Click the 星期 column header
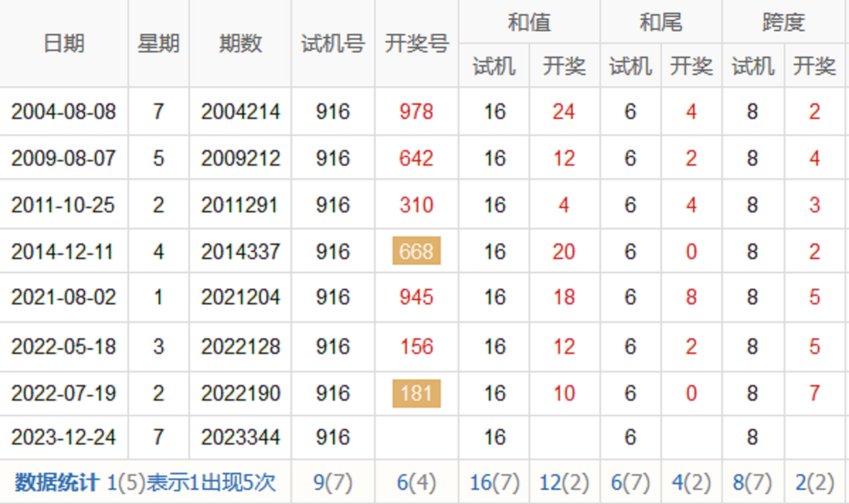Viewport: 849px width, 504px height. coord(158,44)
